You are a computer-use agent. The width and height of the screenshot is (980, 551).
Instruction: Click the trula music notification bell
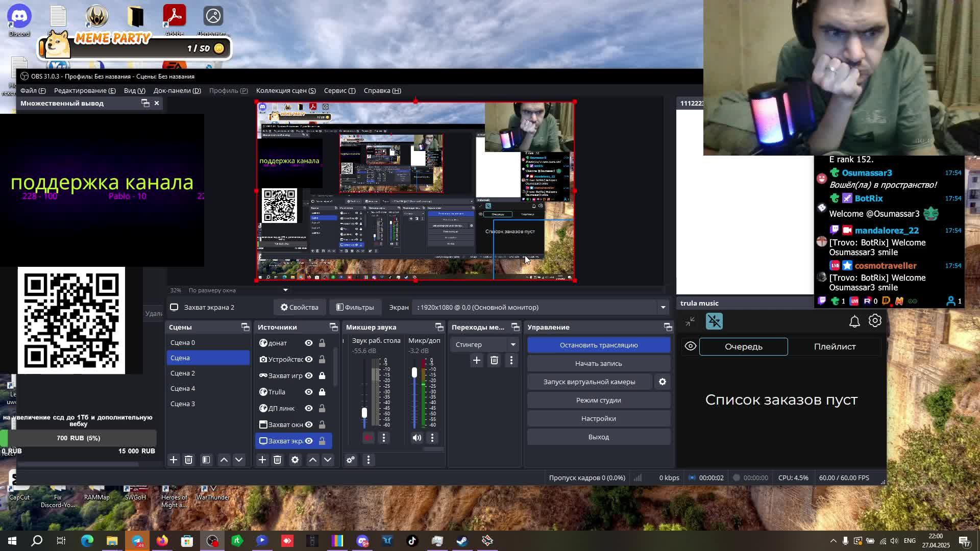[854, 321]
